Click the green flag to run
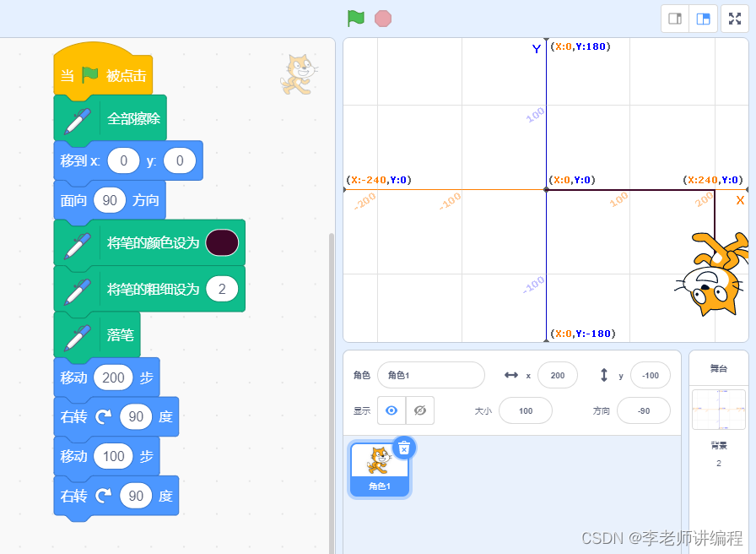Screen dimensions: 756x554 [356, 19]
